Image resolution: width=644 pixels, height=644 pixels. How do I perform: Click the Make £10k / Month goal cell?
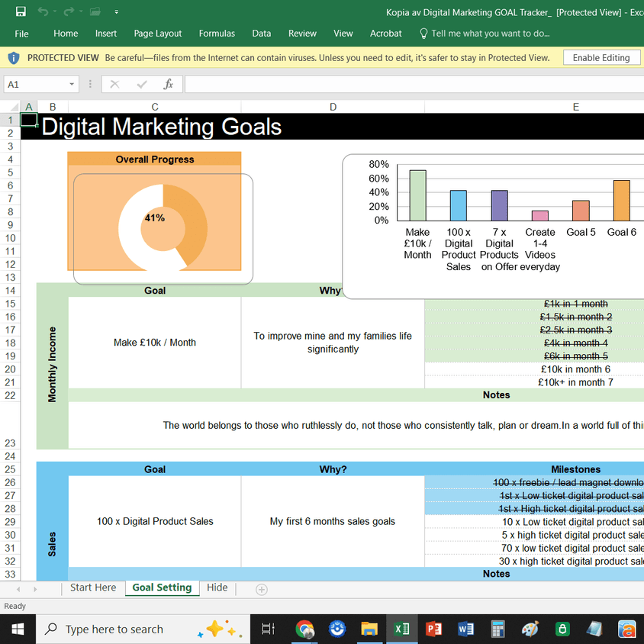coord(154,343)
